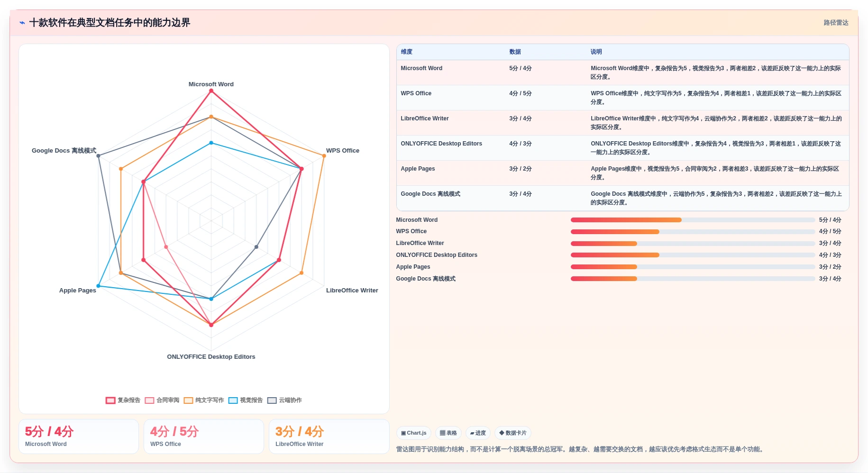This screenshot has width=868, height=473.
Task: Click the 5分 / 4分 table cell for Microsoft Word
Action: pyautogui.click(x=521, y=68)
